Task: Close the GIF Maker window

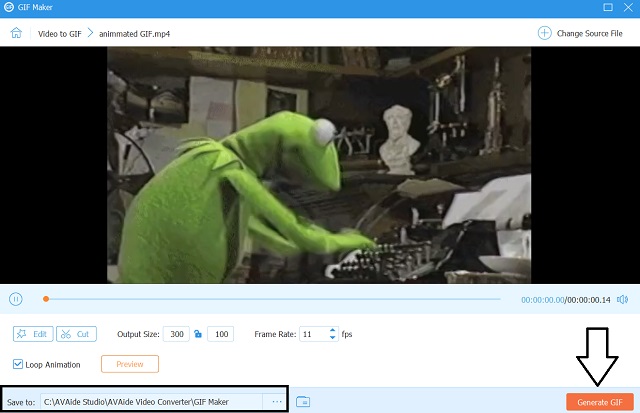Action: pyautogui.click(x=629, y=7)
